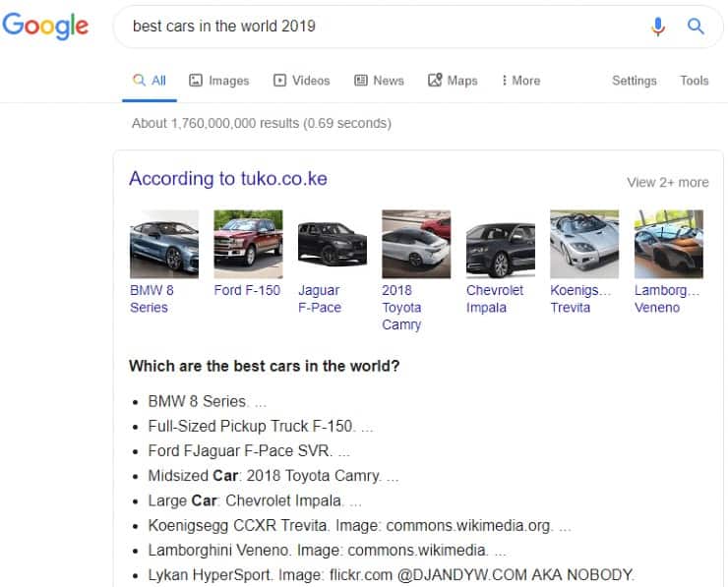728x587 pixels.
Task: Click 'Full-Sized Pickup Truck F-150' list item
Action: [x=260, y=426]
